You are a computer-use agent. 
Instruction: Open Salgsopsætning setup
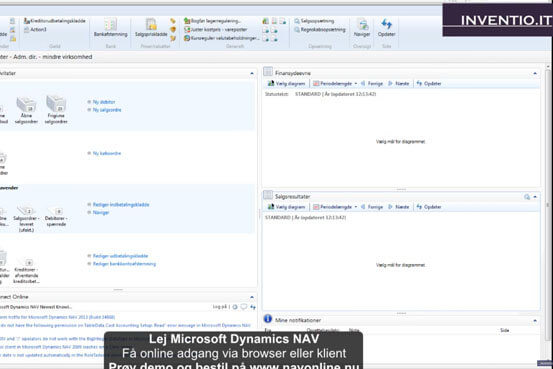[x=314, y=21]
